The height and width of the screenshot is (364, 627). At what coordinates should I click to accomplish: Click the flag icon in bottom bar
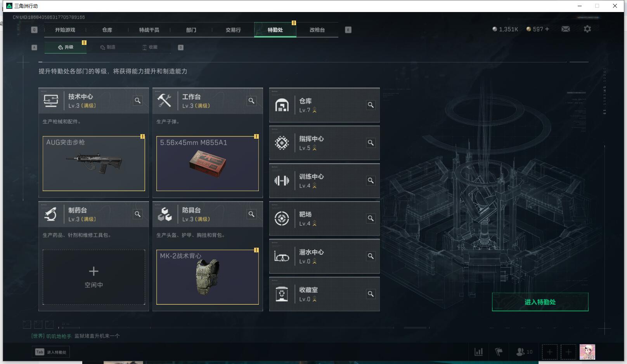click(x=499, y=352)
